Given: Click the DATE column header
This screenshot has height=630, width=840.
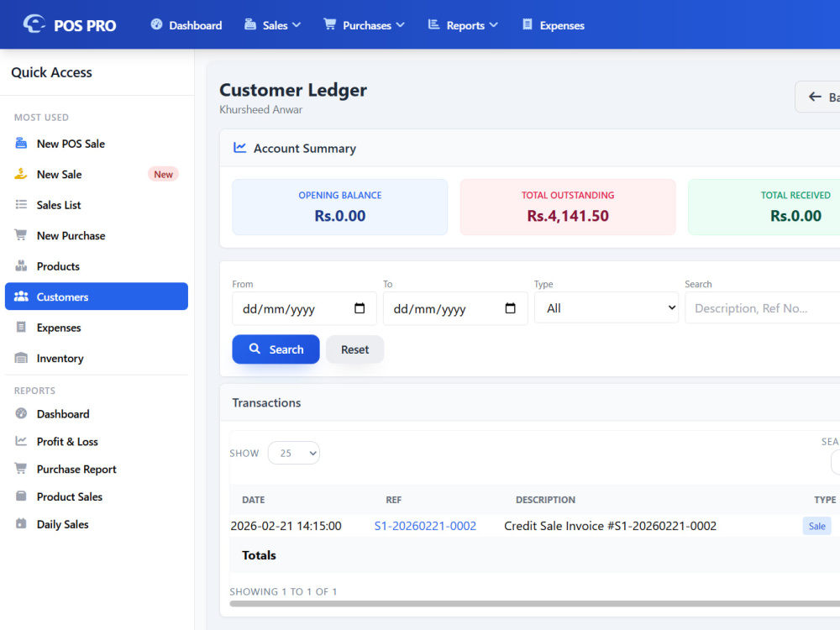Looking at the screenshot, I should point(254,499).
